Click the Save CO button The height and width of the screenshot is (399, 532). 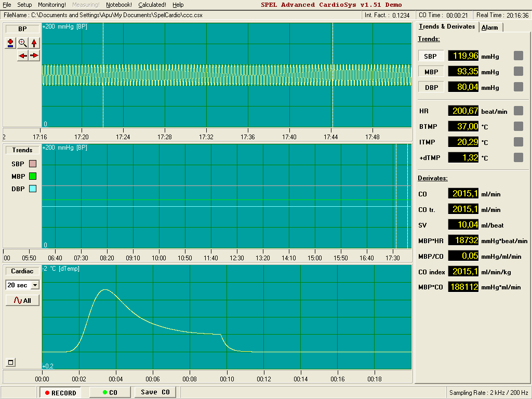coord(155,392)
